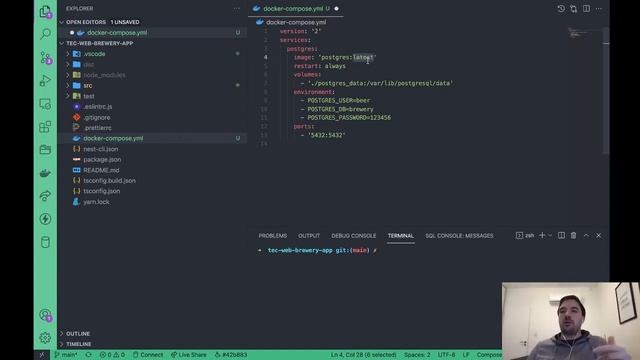Open errors and warnings count in status bar

coord(112,355)
